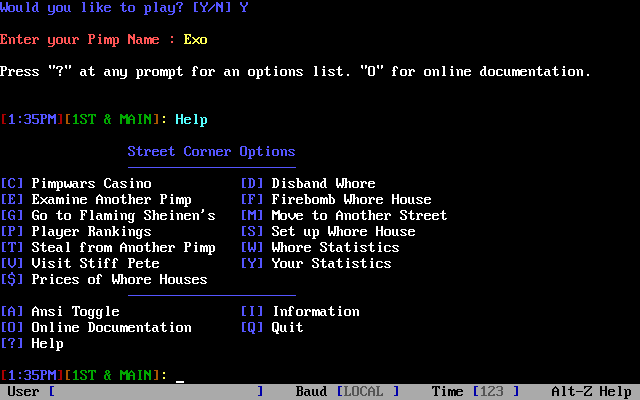Choose the Visit Stiff Pete option
Viewport: 640px width, 400px height.
click(x=80, y=263)
